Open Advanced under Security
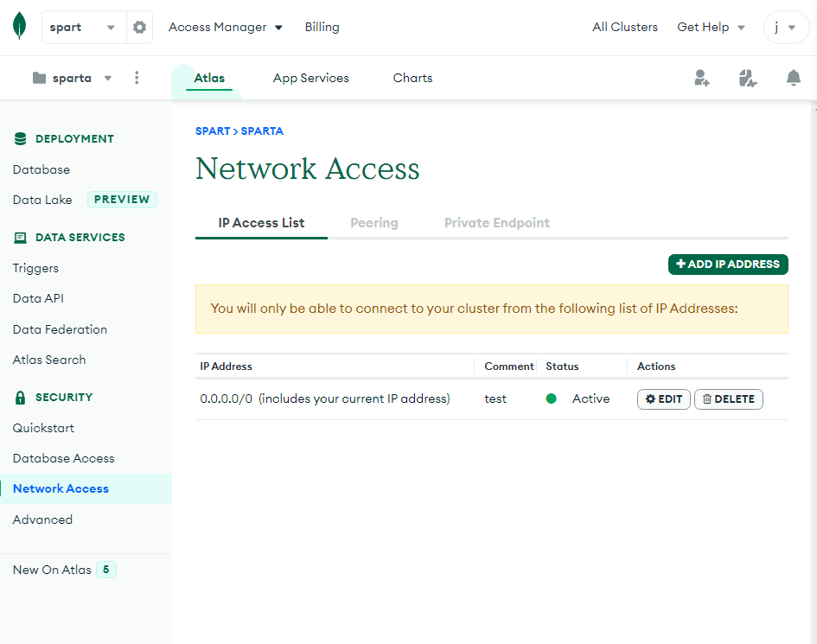 [42, 520]
